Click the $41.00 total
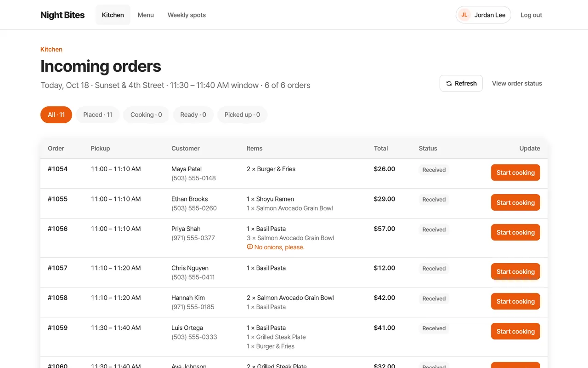Viewport: 588px width, 368px height. [384, 328]
